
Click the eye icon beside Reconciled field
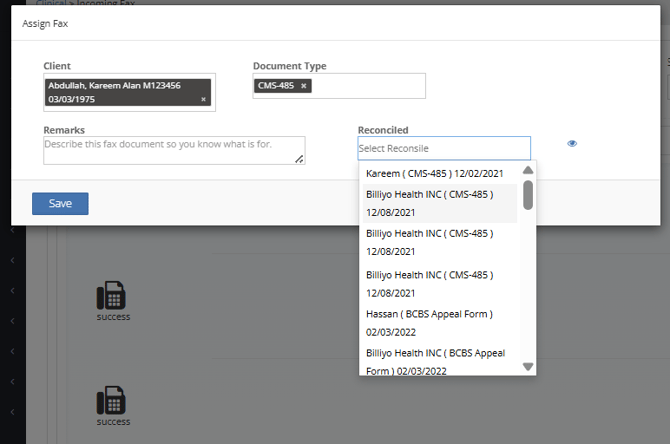point(572,144)
